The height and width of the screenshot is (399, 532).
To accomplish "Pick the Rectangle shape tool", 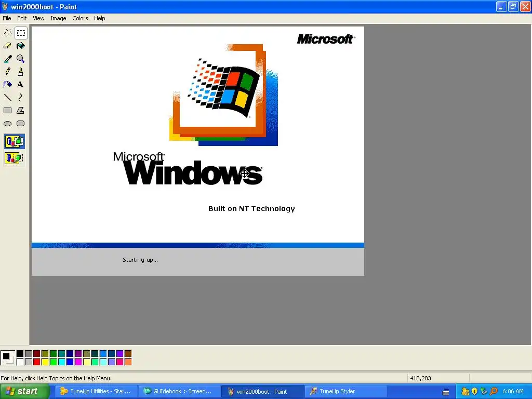I will pyautogui.click(x=7, y=111).
